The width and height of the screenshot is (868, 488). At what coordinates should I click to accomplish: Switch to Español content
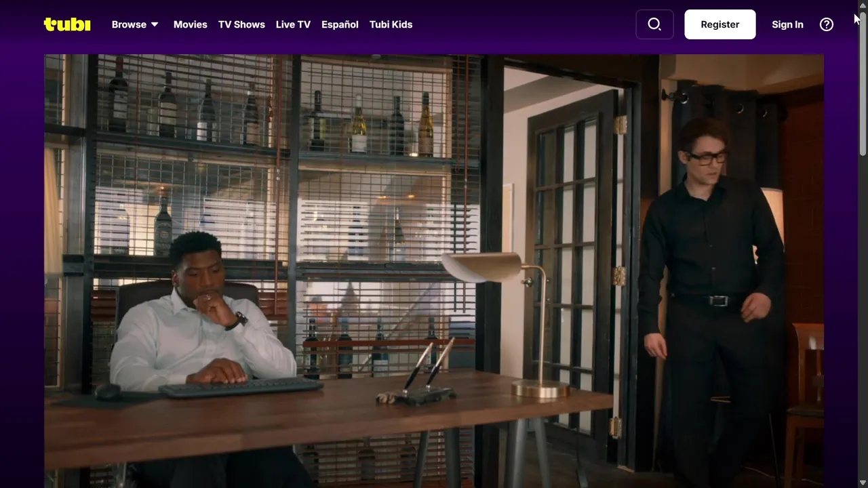(340, 24)
